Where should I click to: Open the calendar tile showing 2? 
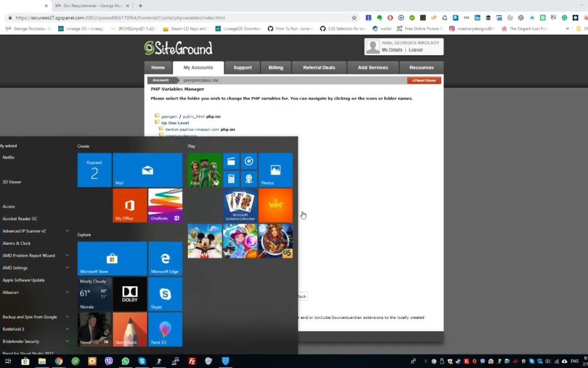coord(94,170)
